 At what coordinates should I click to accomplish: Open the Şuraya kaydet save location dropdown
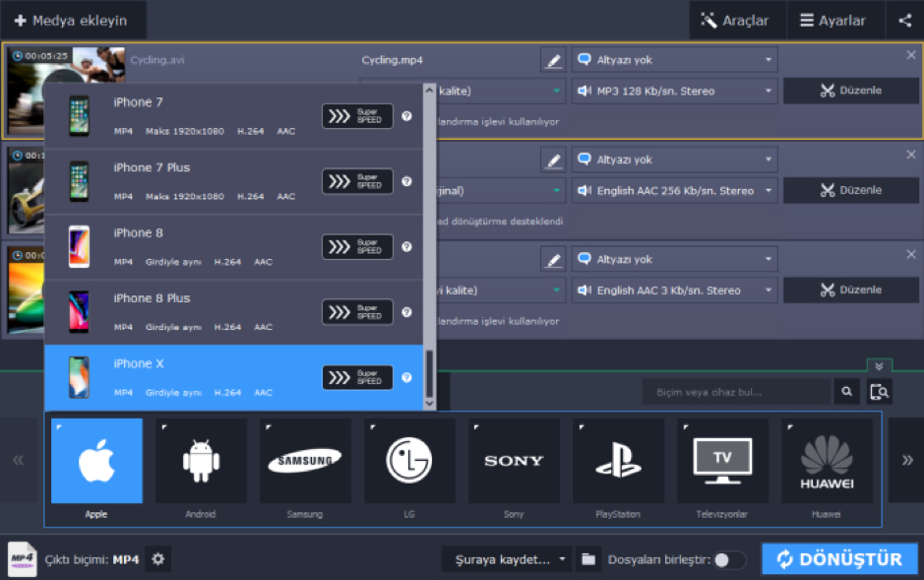click(507, 558)
